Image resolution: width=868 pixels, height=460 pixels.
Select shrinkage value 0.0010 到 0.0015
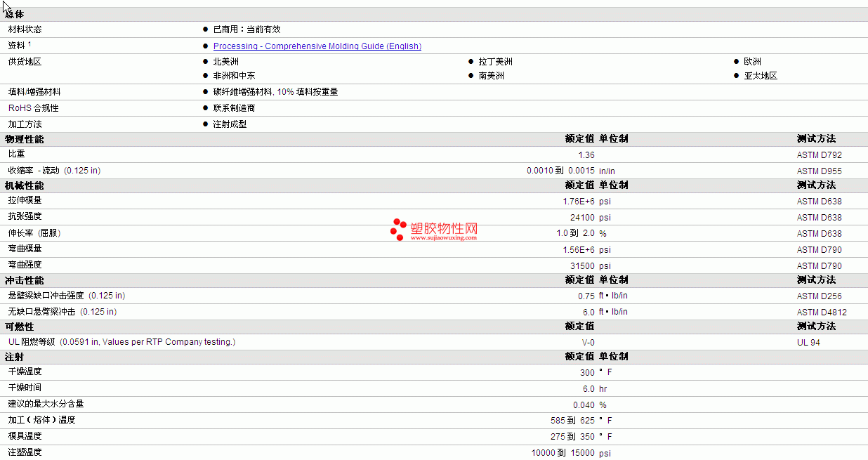(560, 171)
